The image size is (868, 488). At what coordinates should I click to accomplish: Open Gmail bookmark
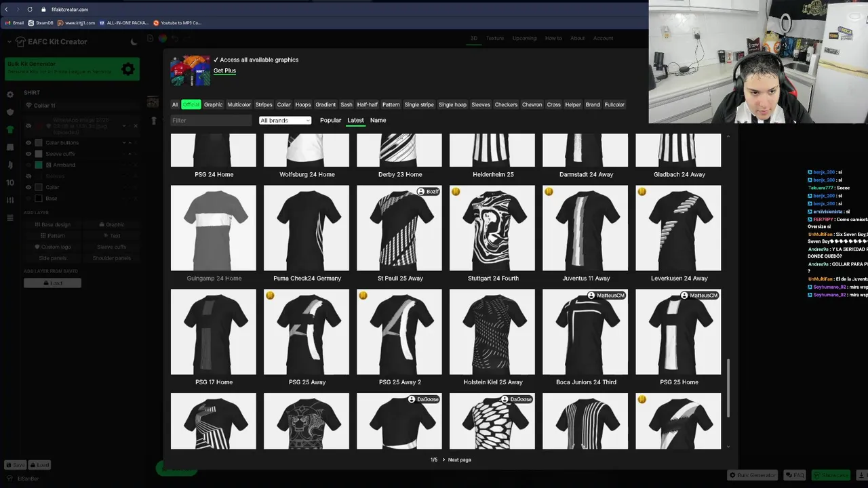click(14, 23)
